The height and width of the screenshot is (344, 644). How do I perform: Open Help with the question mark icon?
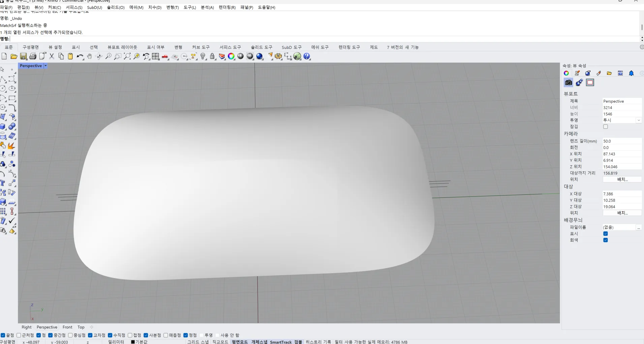click(307, 56)
